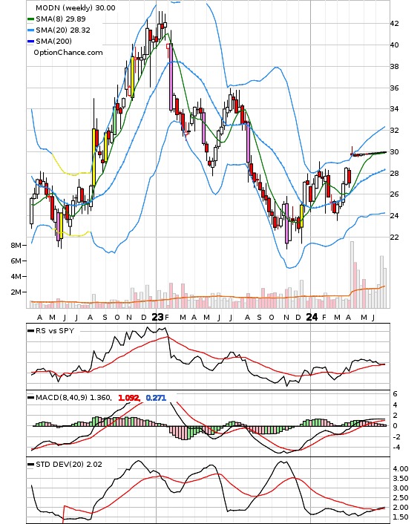Click the 36 price axis label

[394, 88]
